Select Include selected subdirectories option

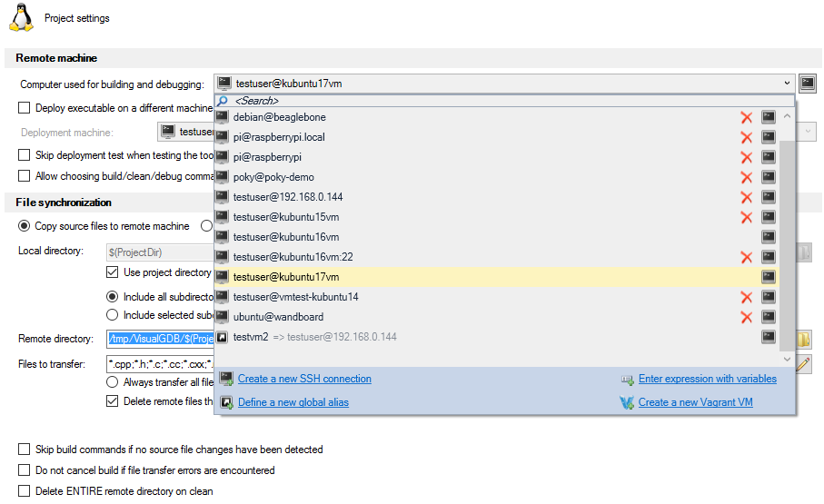112,315
